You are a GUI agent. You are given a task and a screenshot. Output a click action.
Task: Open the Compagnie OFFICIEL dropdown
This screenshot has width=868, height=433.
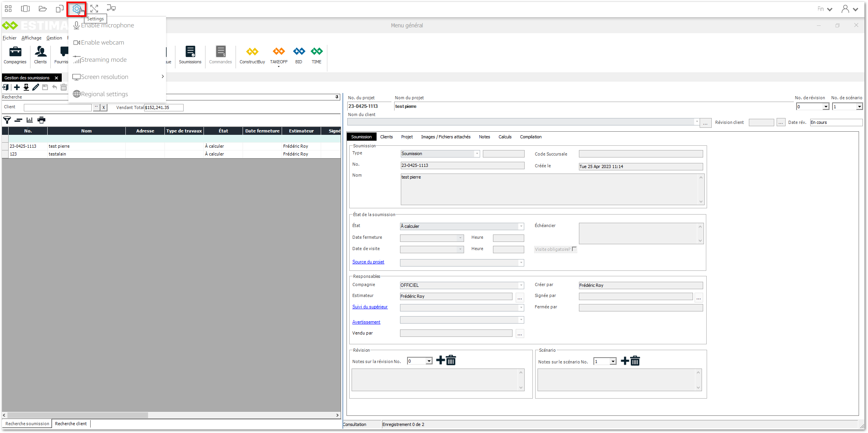pos(521,286)
